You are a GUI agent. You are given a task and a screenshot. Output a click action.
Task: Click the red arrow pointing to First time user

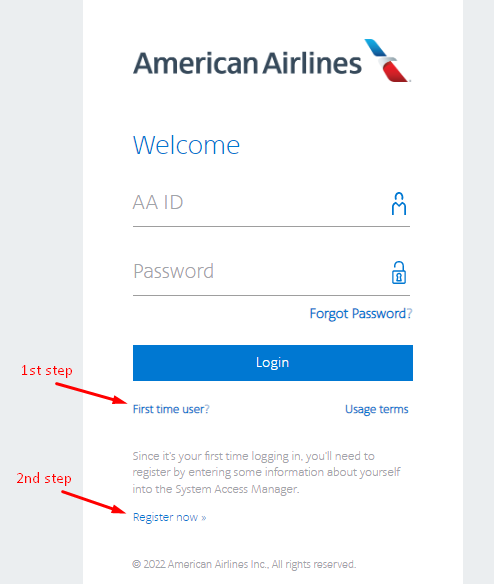(x=91, y=393)
